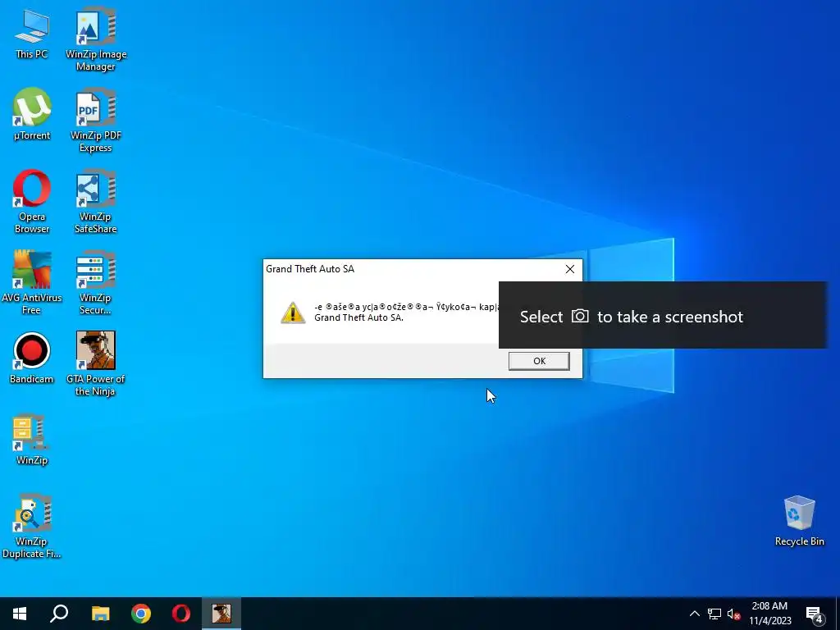Select the WinZip Image Manager shortcut
The width and height of the screenshot is (840, 630).
click(x=96, y=39)
